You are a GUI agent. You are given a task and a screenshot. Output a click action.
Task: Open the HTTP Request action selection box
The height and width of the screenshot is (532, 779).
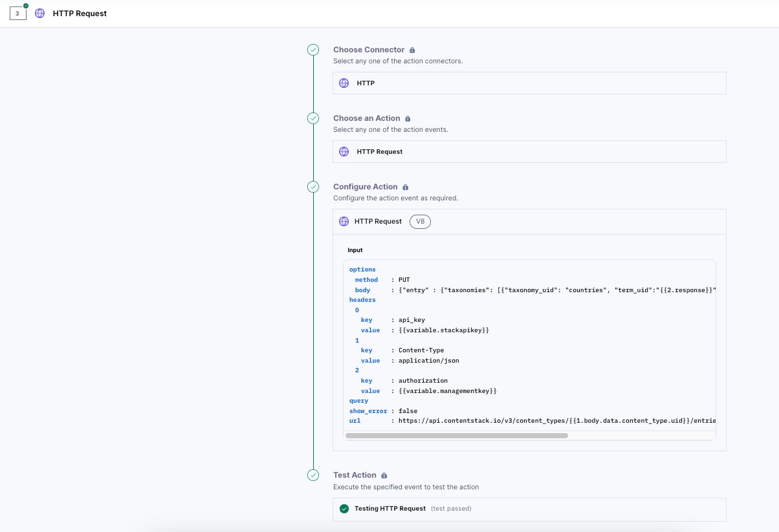coord(529,152)
